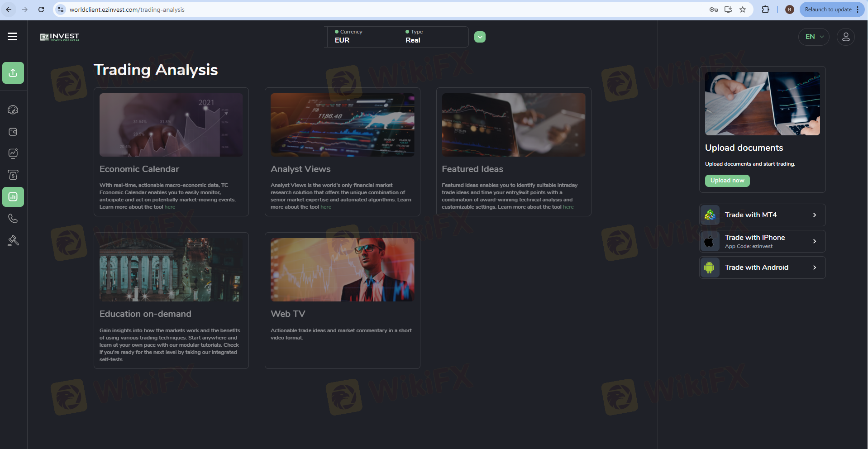Bookmark this page with the star icon

(743, 10)
